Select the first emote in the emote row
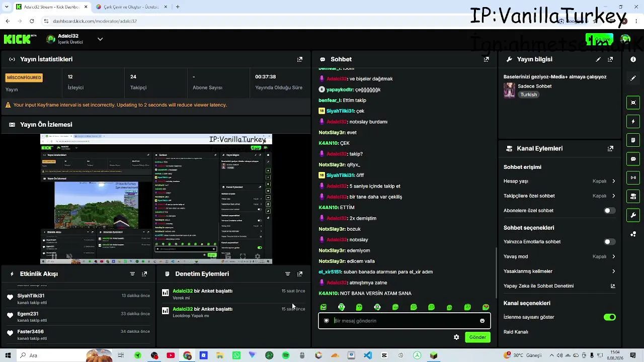The width and height of the screenshot is (644, 362). click(324, 307)
